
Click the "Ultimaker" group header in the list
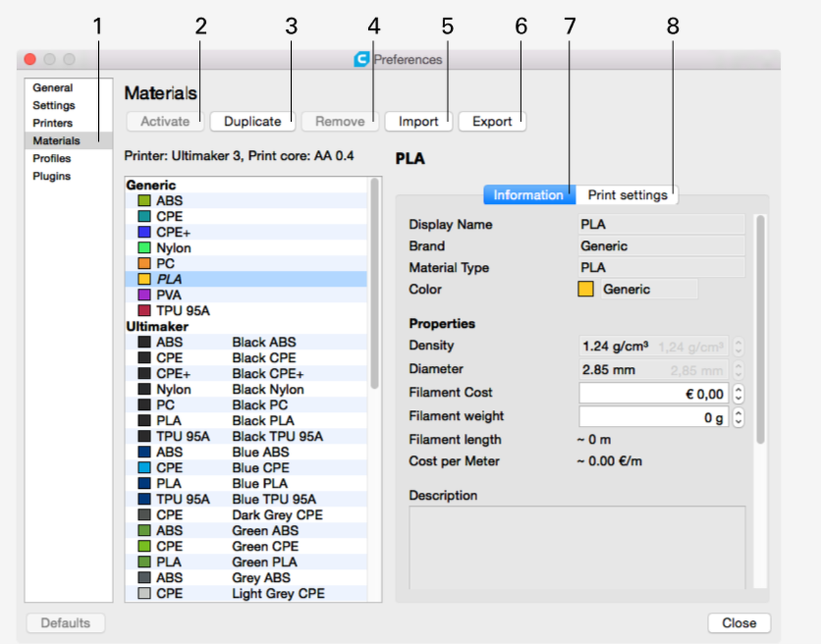tap(157, 326)
